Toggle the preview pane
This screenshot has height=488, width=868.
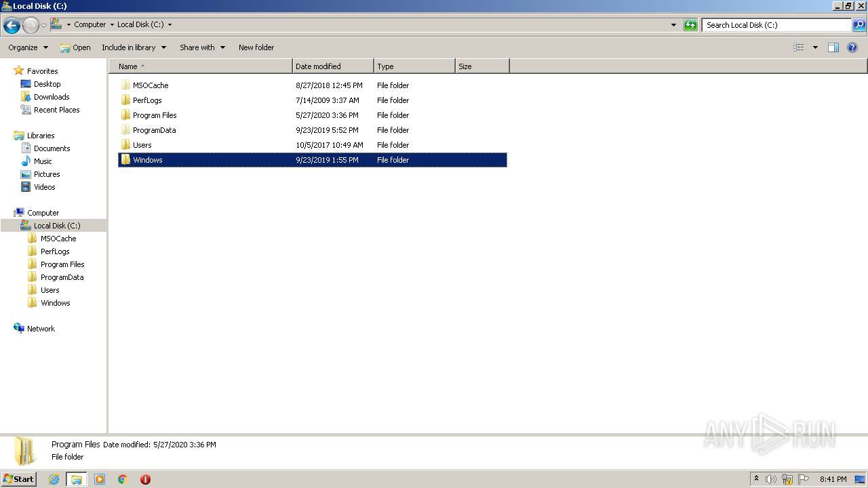coord(833,47)
